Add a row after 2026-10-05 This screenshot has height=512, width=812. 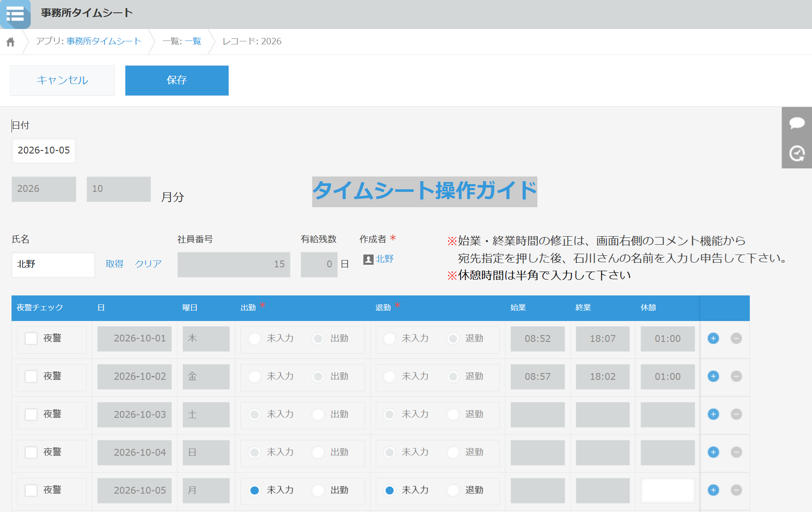(x=713, y=490)
